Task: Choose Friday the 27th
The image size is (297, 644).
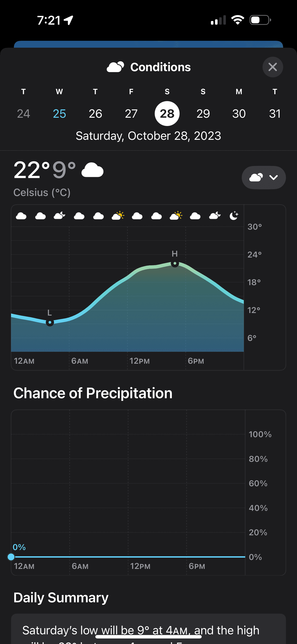Action: (131, 114)
